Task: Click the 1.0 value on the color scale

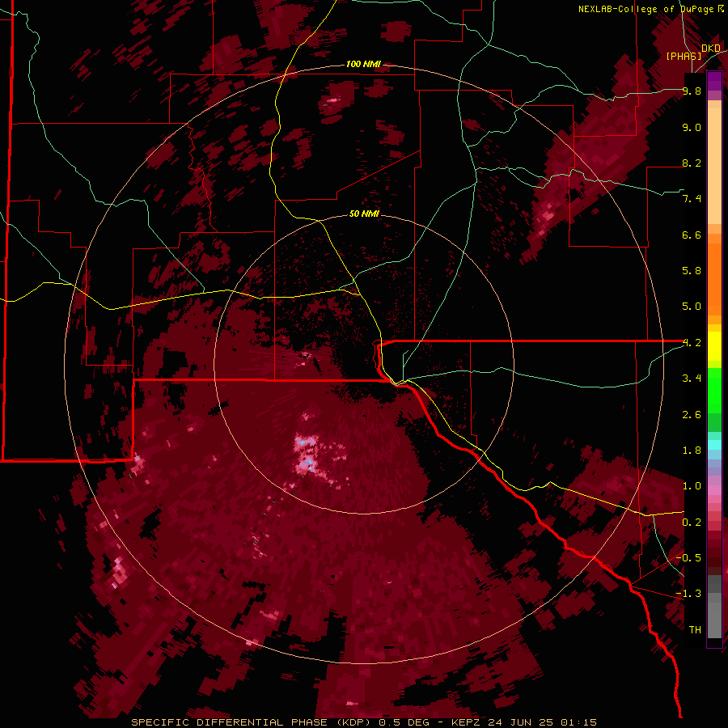Action: pos(692,486)
